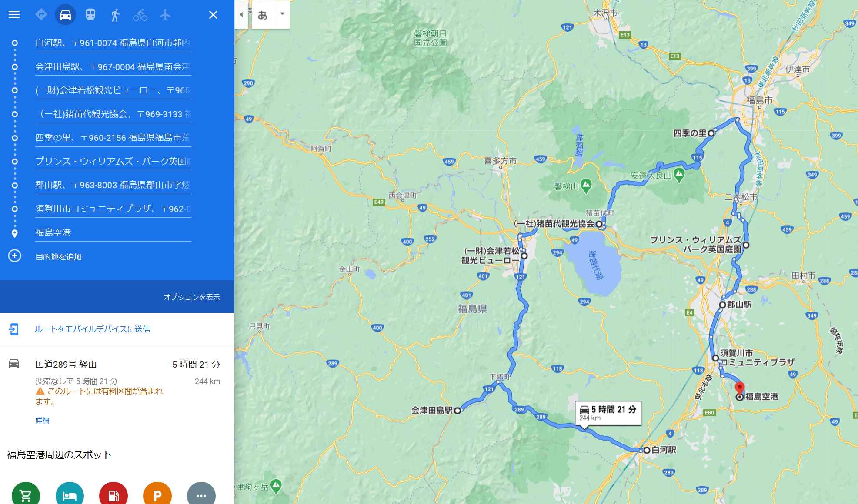The height and width of the screenshot is (504, 858).
Task: Select flight travel mode
Action: coord(165,15)
